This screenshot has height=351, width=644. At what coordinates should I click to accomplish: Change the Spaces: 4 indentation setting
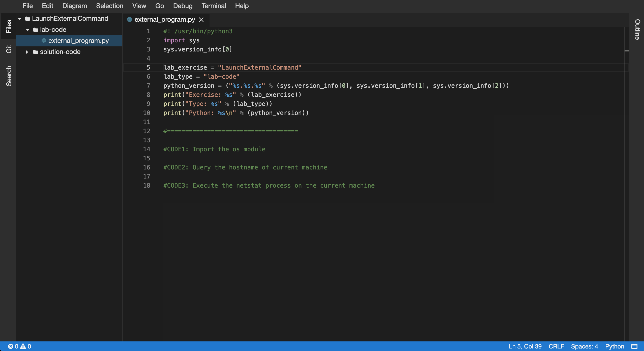[584, 346]
